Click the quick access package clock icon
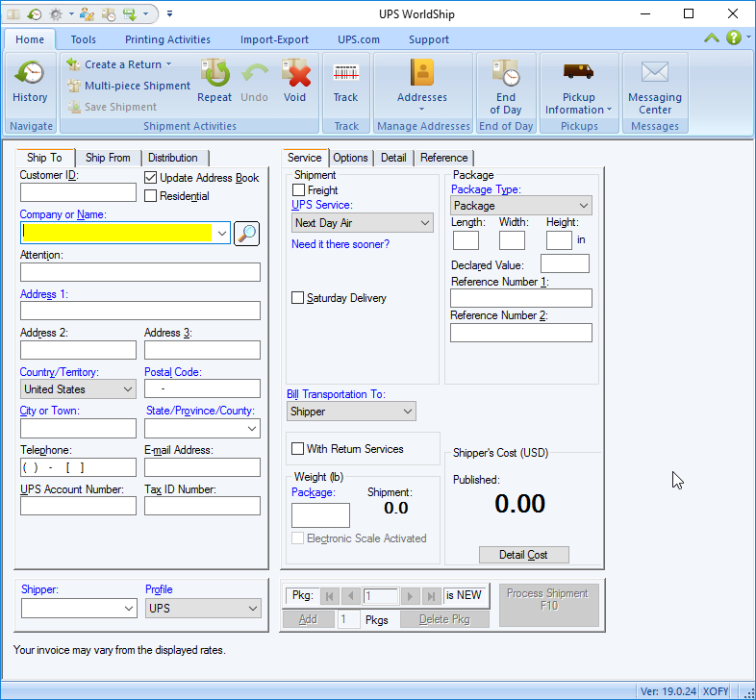This screenshot has width=756, height=700. coord(109,14)
